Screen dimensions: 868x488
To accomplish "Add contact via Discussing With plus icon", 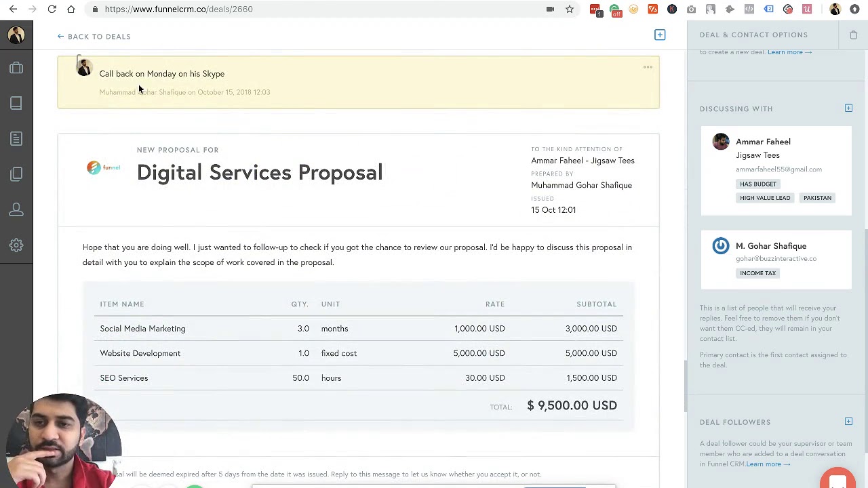I will pos(848,108).
